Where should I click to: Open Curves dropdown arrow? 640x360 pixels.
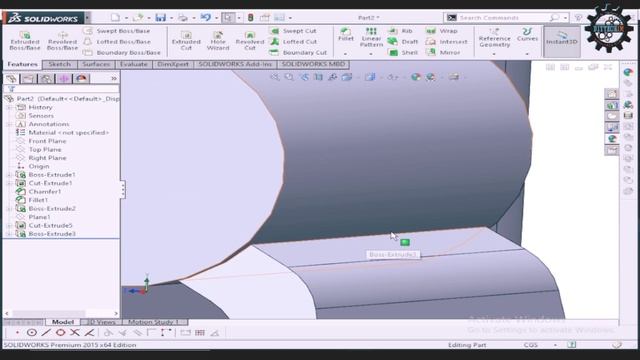tap(527, 54)
